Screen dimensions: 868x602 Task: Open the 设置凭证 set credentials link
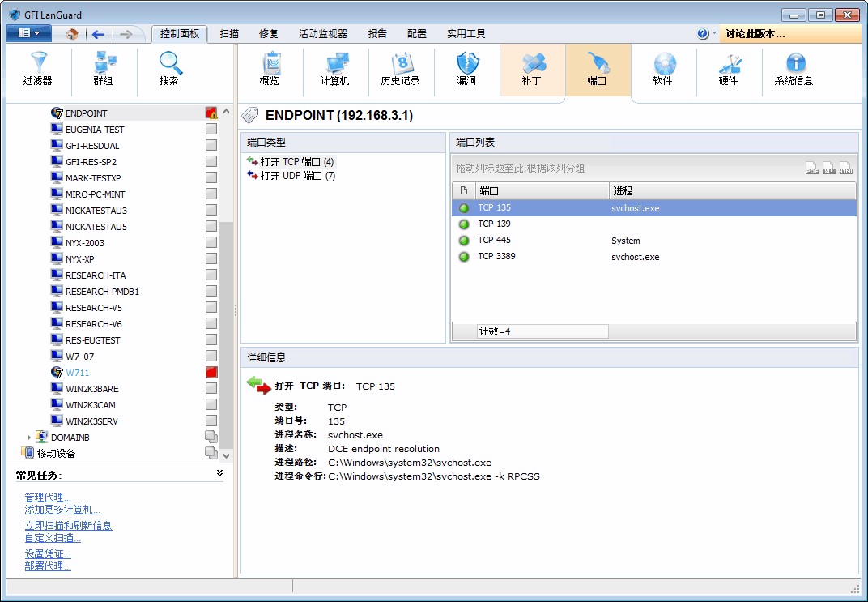pyautogui.click(x=48, y=554)
